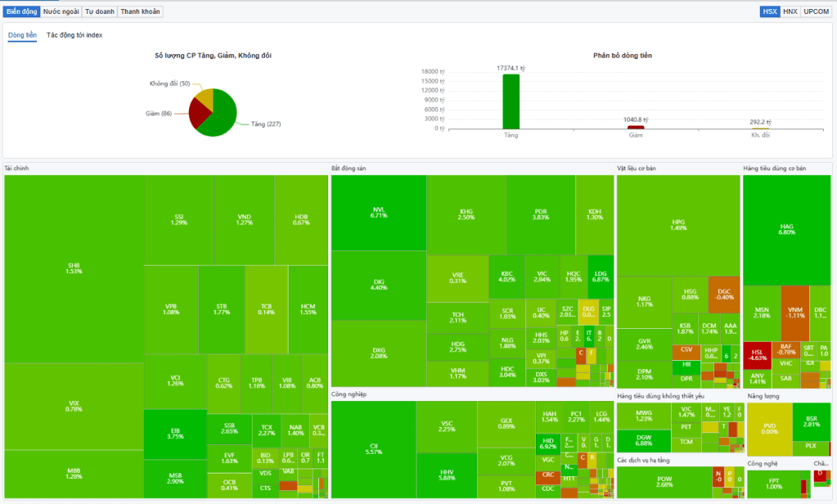Click the yellow Không đổi pie slice
The image size is (837, 504).
204,97
